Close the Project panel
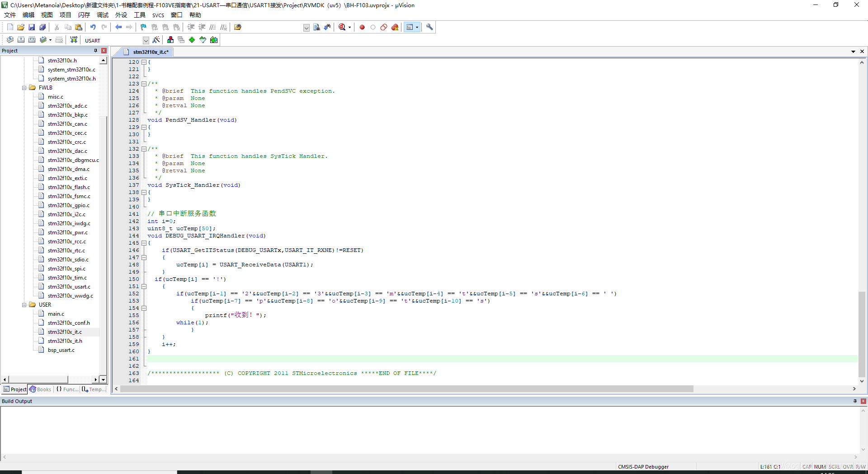The width and height of the screenshot is (868, 474). (x=104, y=51)
